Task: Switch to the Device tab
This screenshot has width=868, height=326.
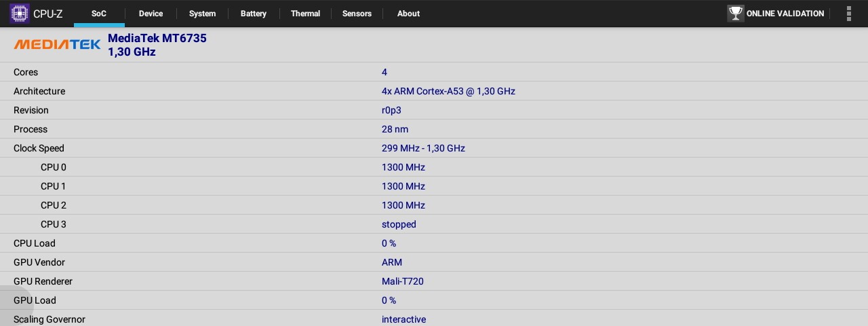Action: (151, 14)
